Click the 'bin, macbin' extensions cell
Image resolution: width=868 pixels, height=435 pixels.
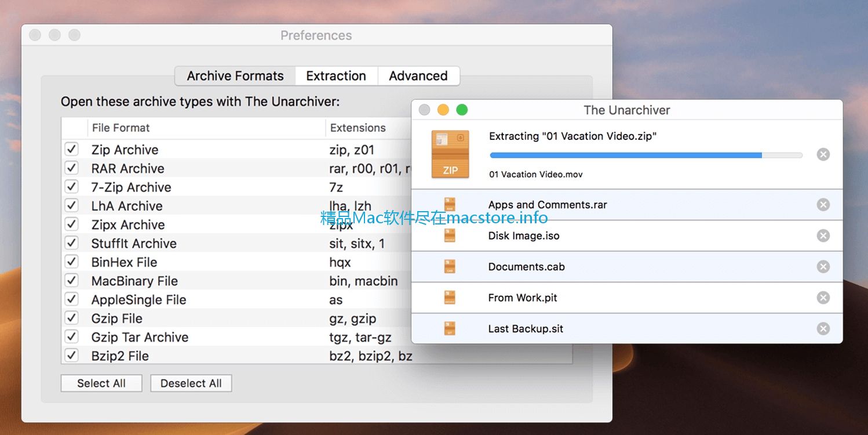click(363, 281)
